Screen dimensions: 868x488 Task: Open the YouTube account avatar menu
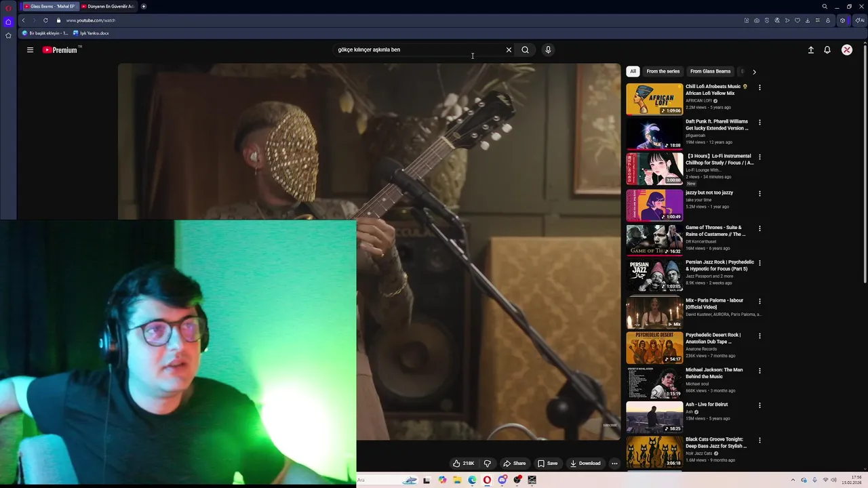point(847,49)
